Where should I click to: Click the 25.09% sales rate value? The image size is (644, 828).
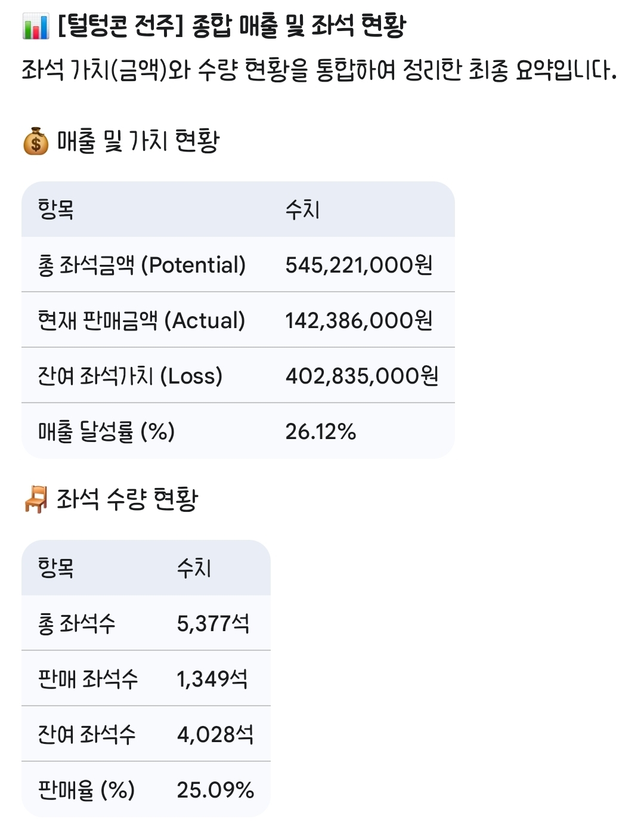point(215,790)
